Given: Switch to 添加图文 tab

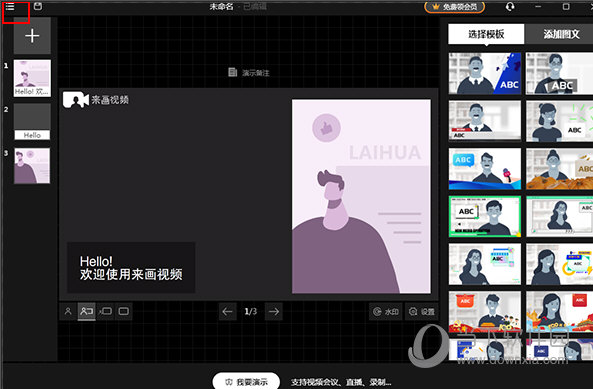Looking at the screenshot, I should (560, 34).
